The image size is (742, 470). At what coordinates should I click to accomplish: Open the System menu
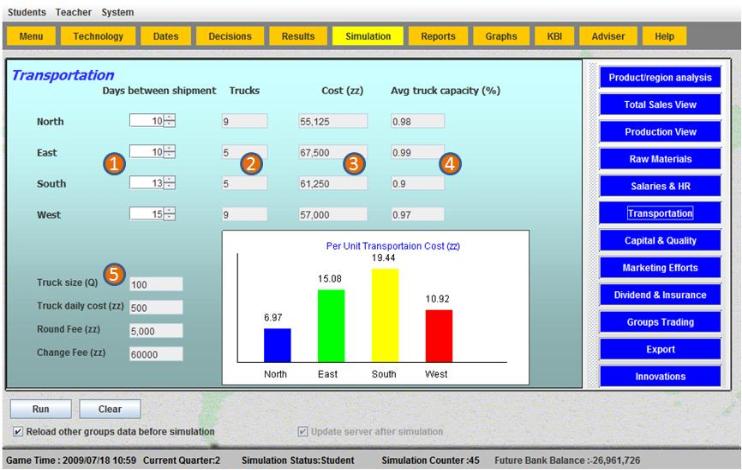click(x=116, y=11)
